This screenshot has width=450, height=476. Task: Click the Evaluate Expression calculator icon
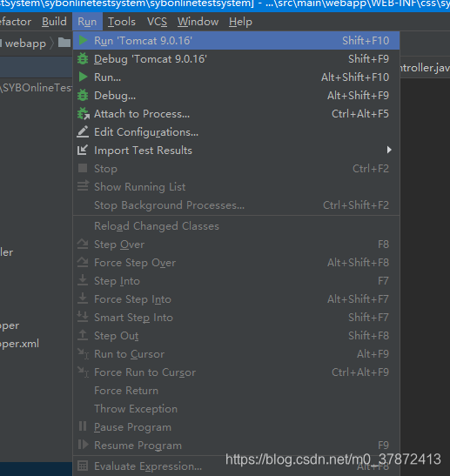[83, 466]
